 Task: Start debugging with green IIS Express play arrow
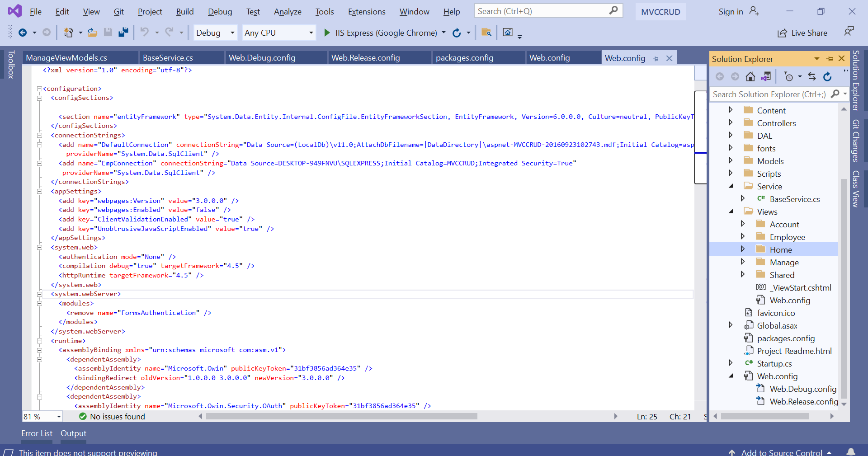327,33
